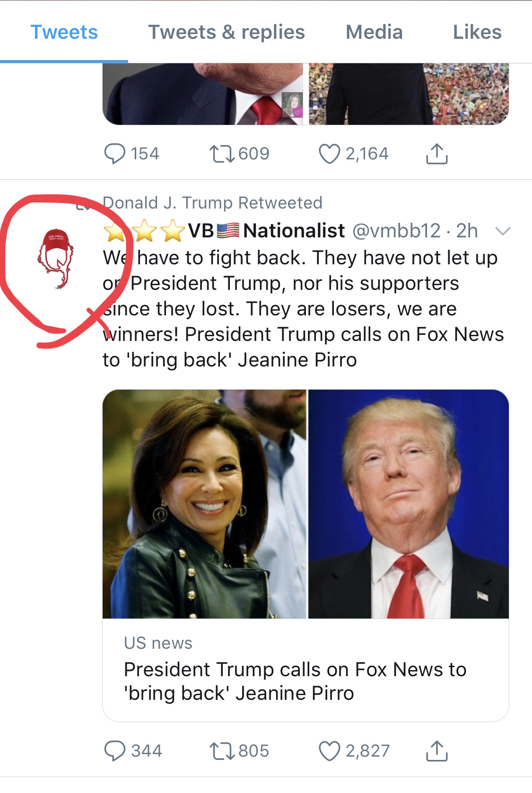Like the tweet with 2,827 likes
Viewport: 532px width, 793px height.
tap(329, 750)
